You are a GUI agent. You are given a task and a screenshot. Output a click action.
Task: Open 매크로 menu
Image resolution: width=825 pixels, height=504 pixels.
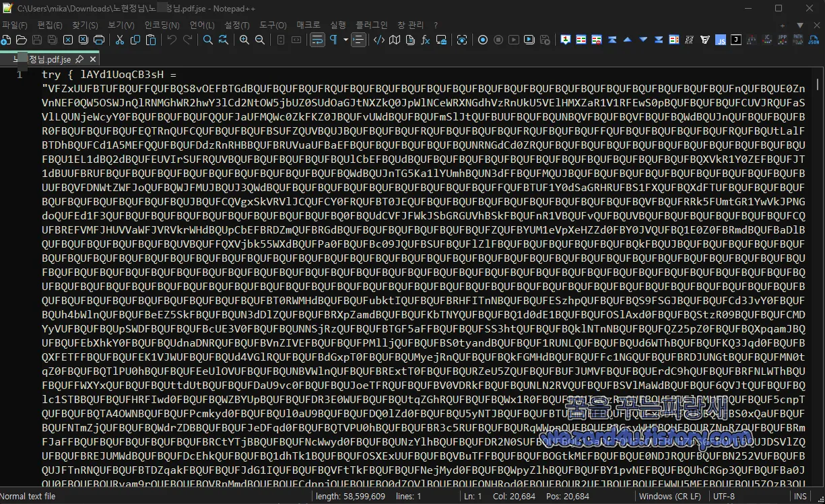(308, 25)
